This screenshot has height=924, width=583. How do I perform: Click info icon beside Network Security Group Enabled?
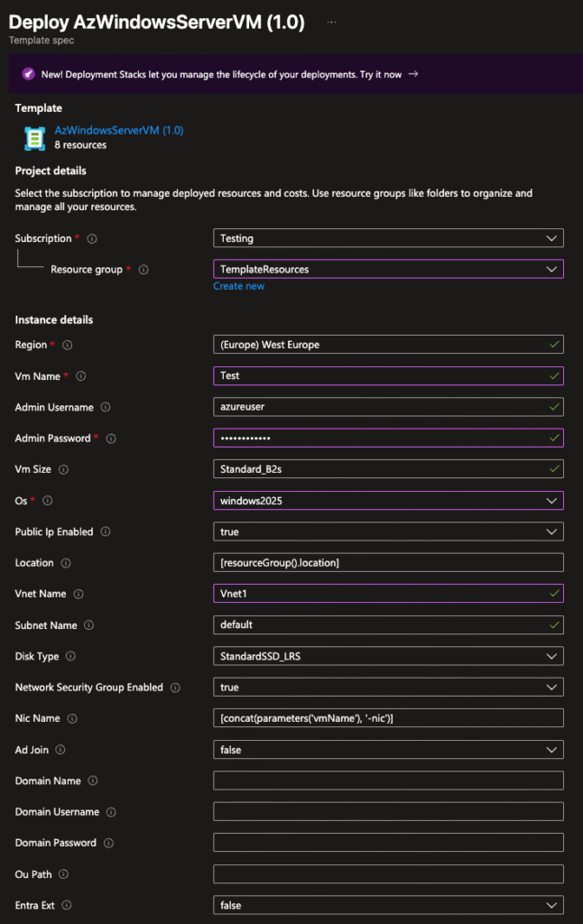point(175,688)
